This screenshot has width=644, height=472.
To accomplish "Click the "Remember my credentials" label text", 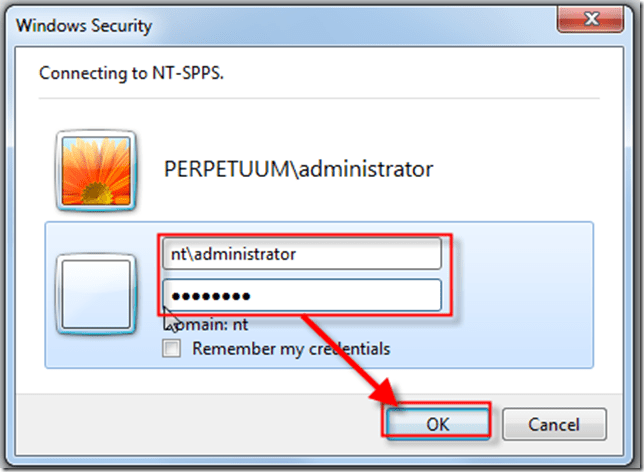I will [291, 349].
